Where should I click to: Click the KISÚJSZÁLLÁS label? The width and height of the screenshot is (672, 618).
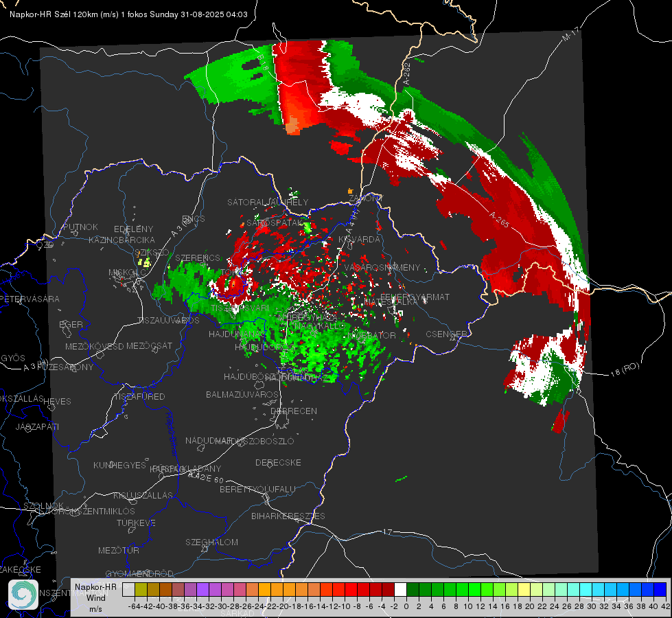click(x=143, y=495)
